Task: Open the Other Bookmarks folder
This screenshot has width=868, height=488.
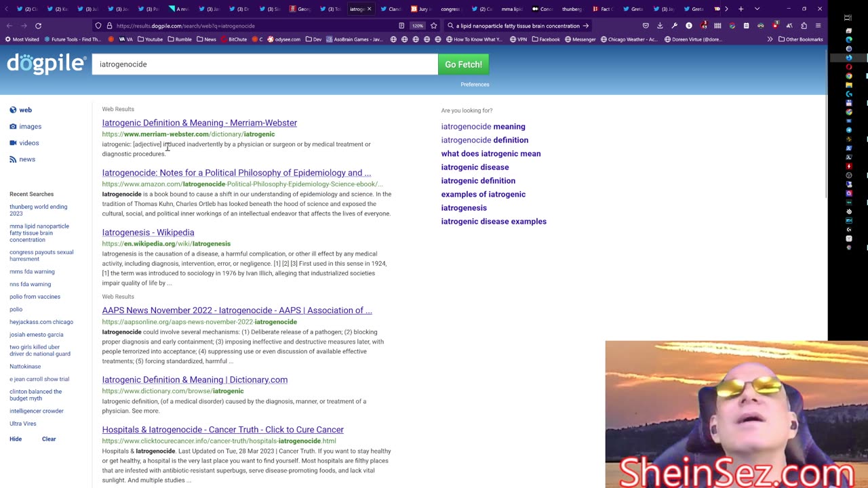Action: point(800,39)
